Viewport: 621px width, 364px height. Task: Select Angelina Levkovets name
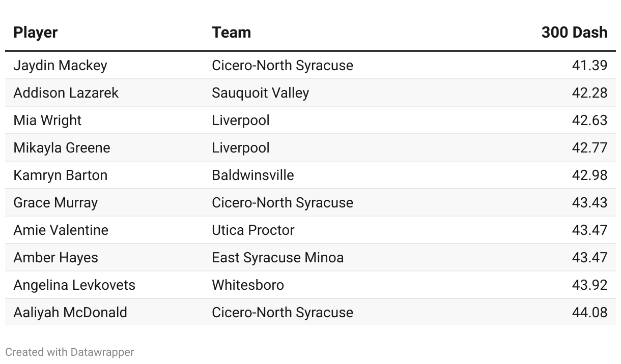(x=74, y=285)
